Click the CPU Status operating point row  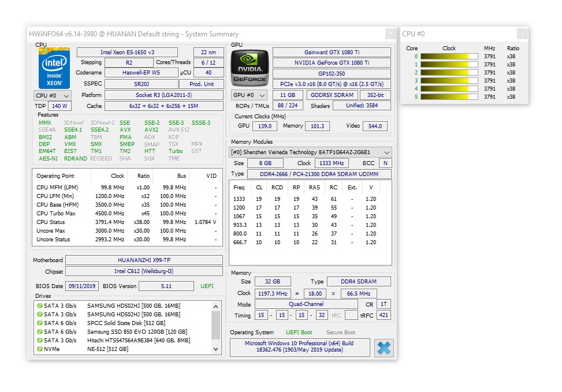[127, 222]
